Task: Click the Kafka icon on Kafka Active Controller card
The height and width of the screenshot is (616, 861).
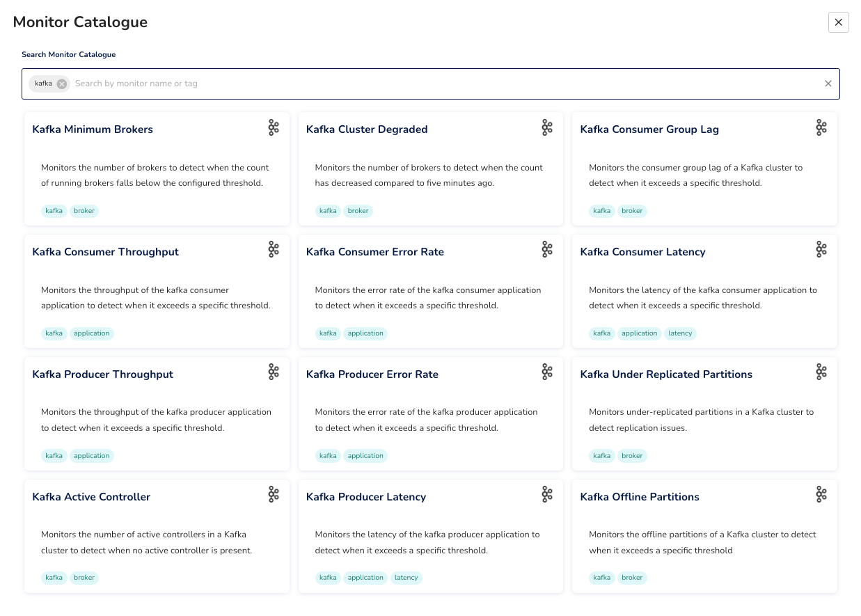Action: tap(274, 495)
